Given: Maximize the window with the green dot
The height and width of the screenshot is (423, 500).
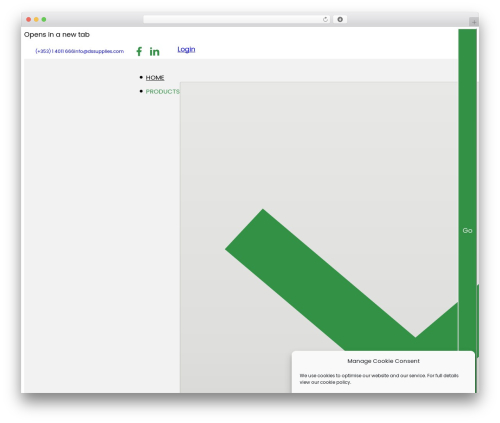Looking at the screenshot, I should tap(44, 19).
